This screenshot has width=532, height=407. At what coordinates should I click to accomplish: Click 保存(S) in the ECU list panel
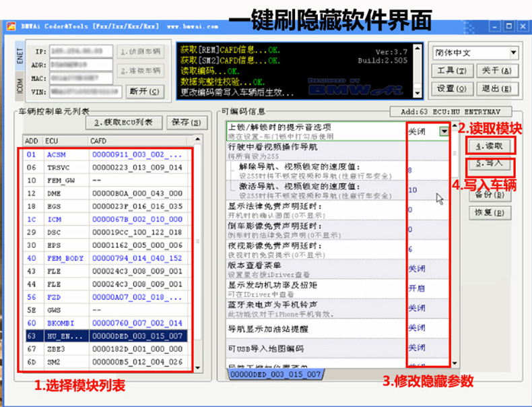(187, 123)
